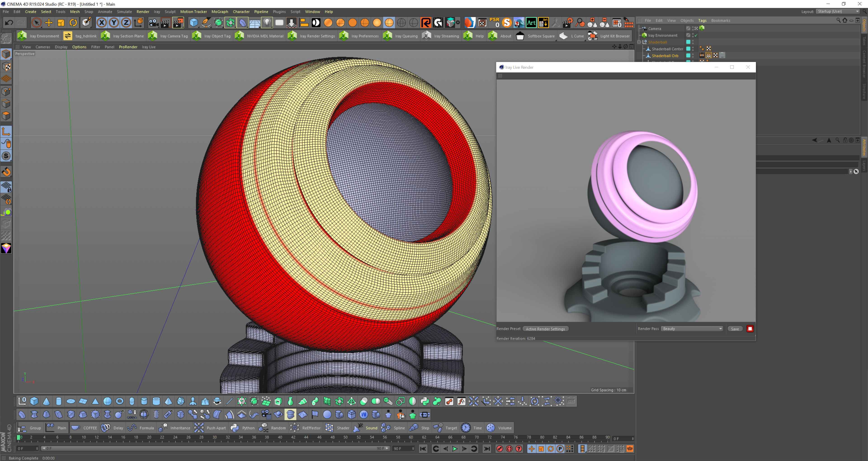The image size is (868, 461).
Task: Click timeline preview range bar
Action: (x=215, y=448)
